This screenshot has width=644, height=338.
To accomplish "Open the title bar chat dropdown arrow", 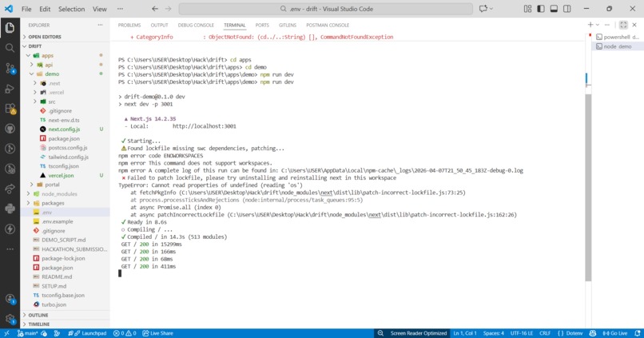I will 491,9.
